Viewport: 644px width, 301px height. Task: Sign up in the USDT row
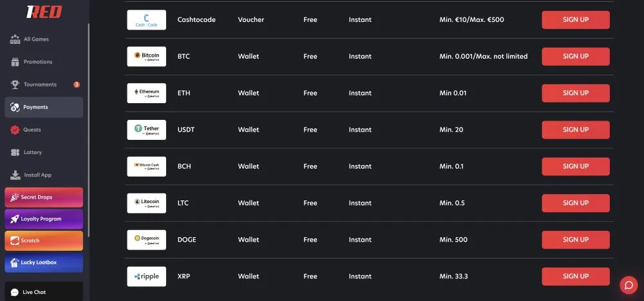(575, 130)
